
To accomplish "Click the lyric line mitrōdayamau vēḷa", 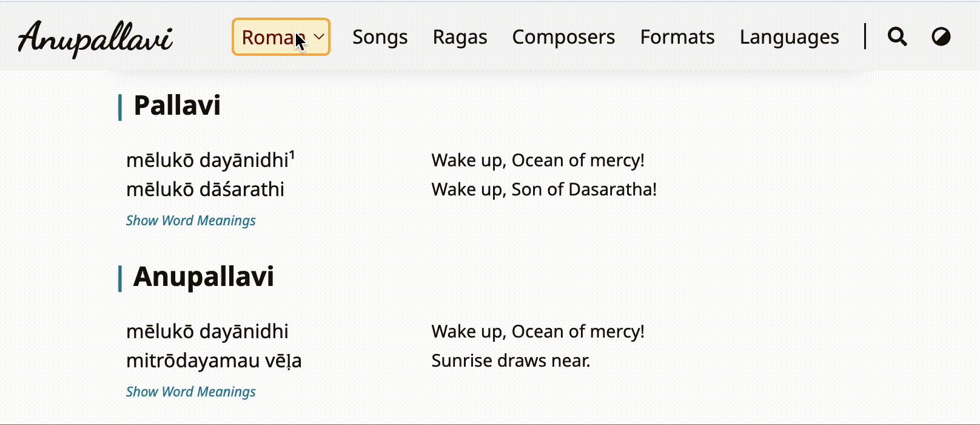I will coord(213,361).
